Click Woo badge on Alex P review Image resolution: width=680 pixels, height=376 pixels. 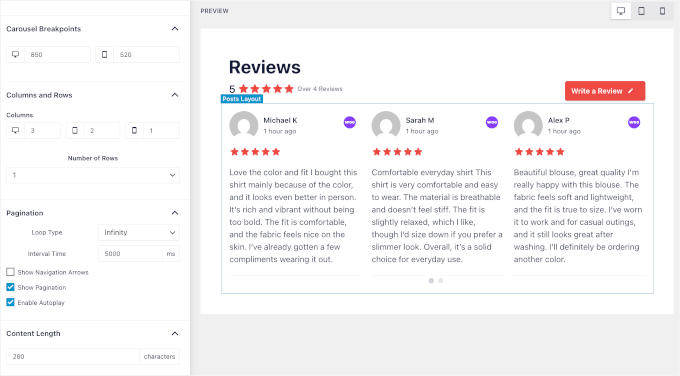click(x=634, y=122)
